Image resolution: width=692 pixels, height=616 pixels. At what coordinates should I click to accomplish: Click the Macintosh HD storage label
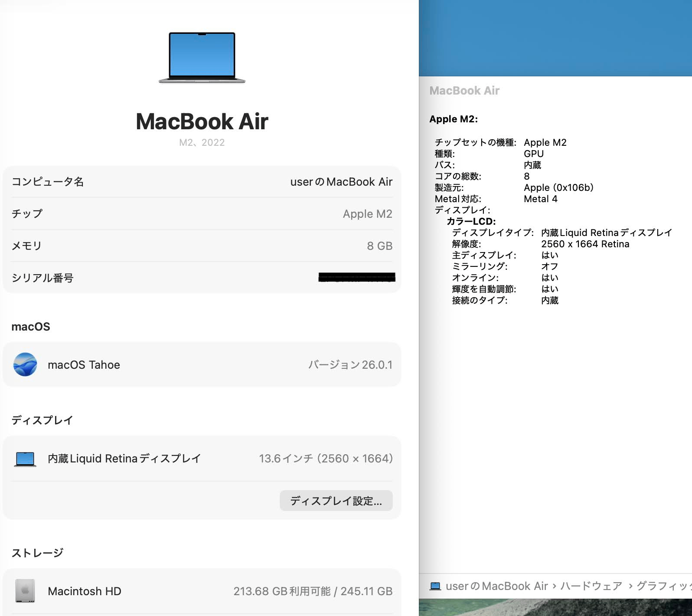coord(85,591)
